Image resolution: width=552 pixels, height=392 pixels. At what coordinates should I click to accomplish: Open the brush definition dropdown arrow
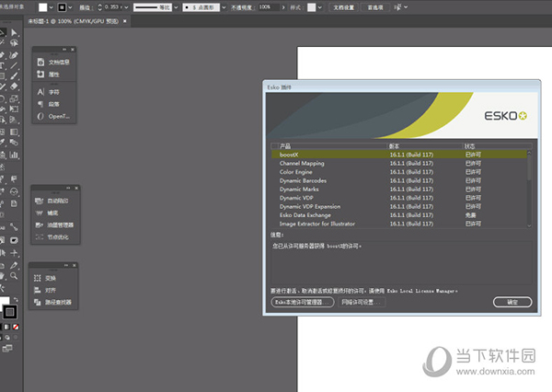pyautogui.click(x=224, y=7)
